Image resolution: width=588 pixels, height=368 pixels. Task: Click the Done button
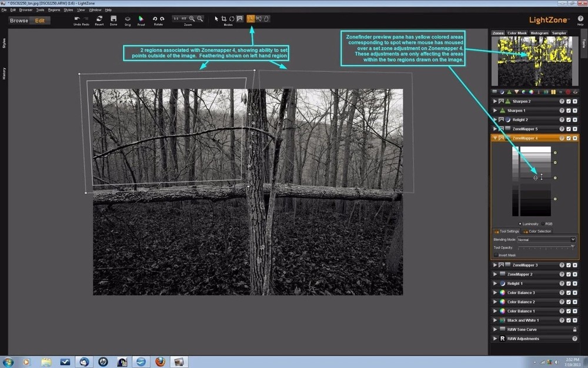(x=115, y=18)
